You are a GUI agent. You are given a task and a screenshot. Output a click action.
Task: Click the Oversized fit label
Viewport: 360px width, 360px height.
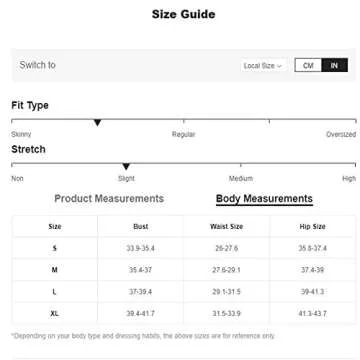click(x=341, y=134)
